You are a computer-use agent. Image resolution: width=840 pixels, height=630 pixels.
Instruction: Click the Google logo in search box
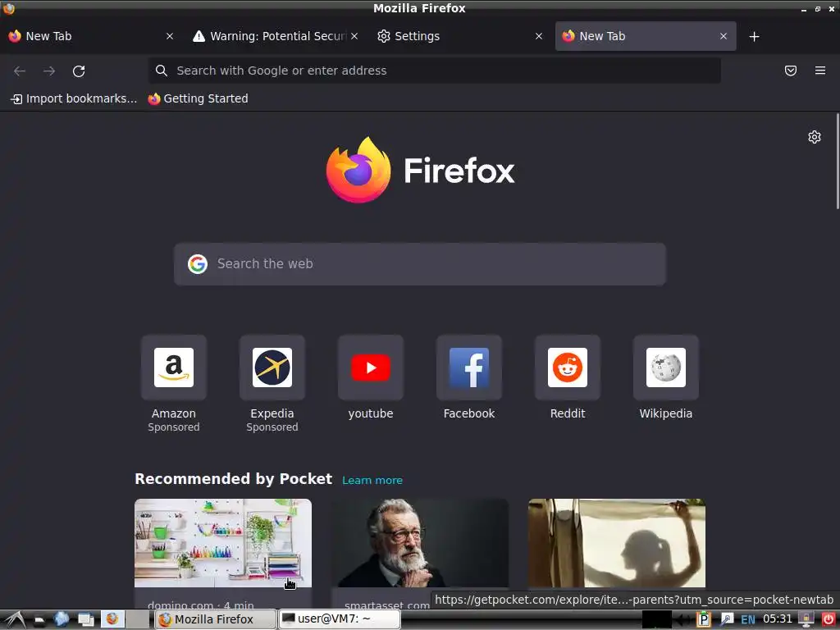(x=198, y=264)
